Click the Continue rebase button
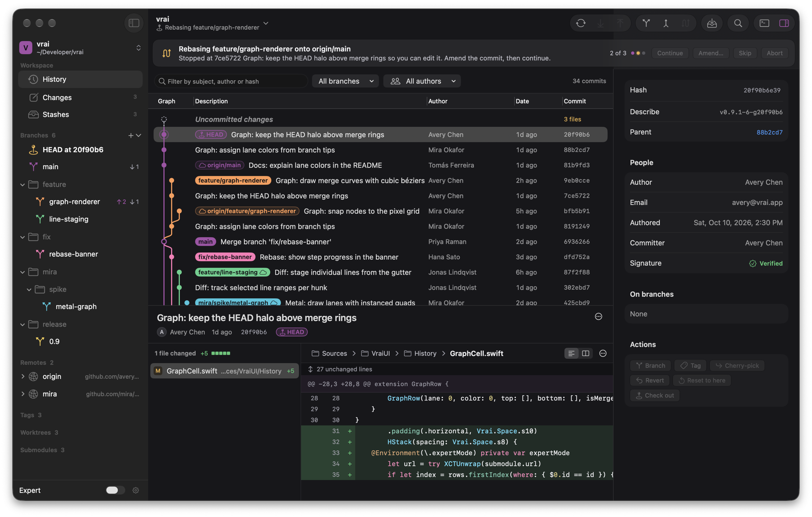Viewport: 812px width, 517px height. (670, 53)
